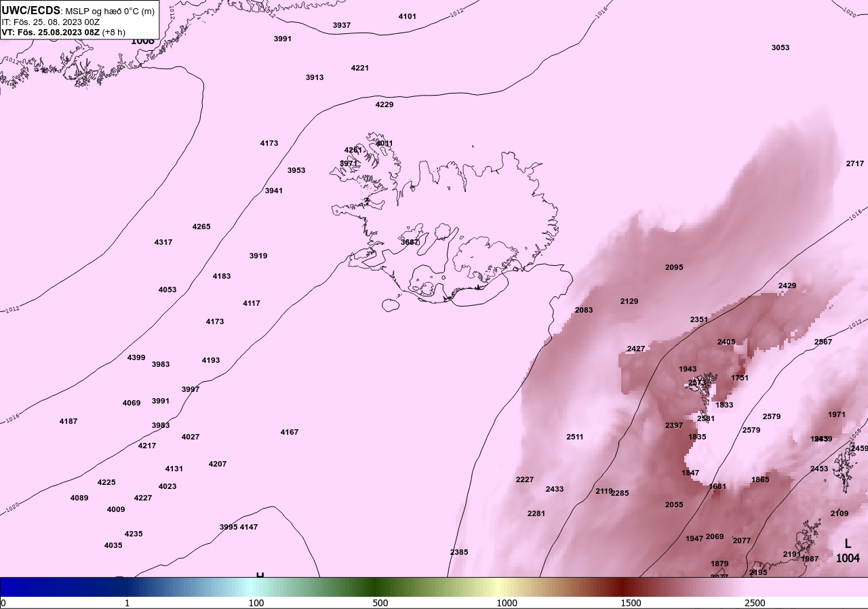Click the 1751 height value
The image size is (868, 609).
pos(740,378)
